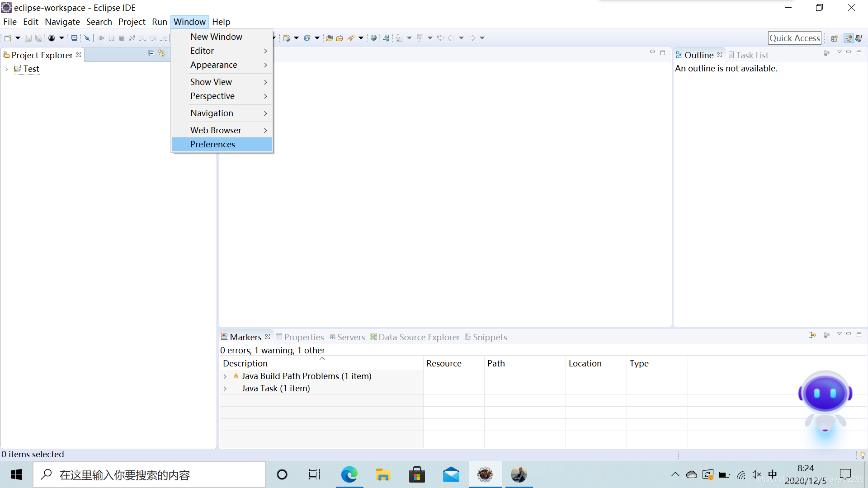This screenshot has height=488, width=868.
Task: Sort markers by Description column header
Action: 245,363
